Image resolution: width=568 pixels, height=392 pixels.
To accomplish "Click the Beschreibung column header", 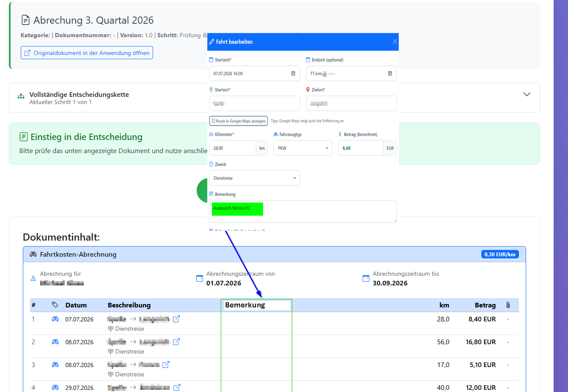I will click(129, 305).
